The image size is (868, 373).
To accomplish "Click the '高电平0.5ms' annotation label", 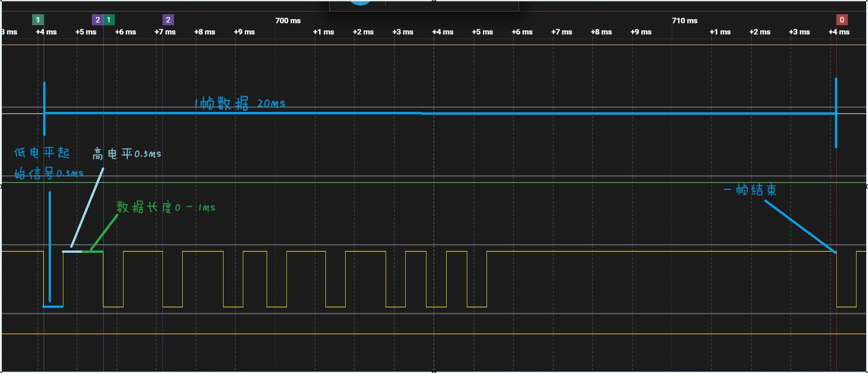I will (127, 154).
